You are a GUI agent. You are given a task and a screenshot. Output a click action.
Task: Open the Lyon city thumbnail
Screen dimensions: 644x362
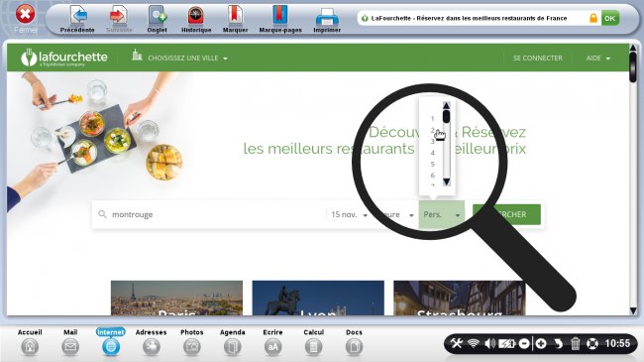(318, 298)
